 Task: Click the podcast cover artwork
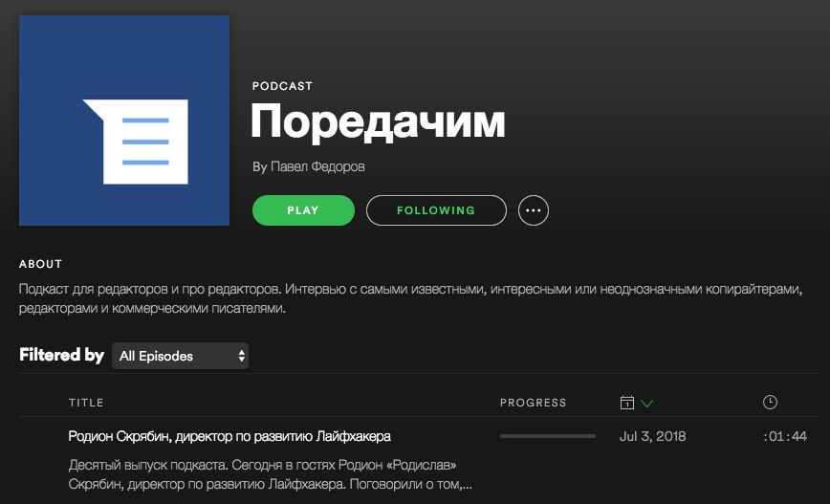(x=124, y=121)
